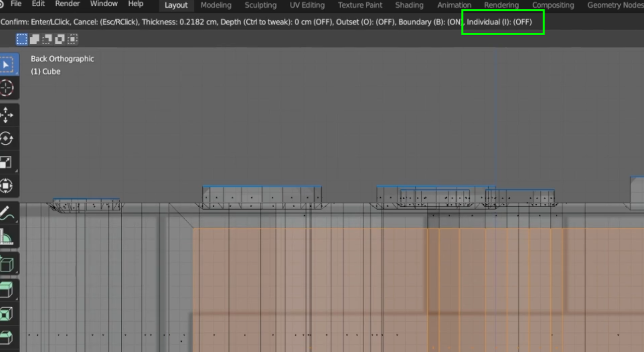Click the Back Orthographic view label
Image resolution: width=644 pixels, height=352 pixels.
[62, 59]
